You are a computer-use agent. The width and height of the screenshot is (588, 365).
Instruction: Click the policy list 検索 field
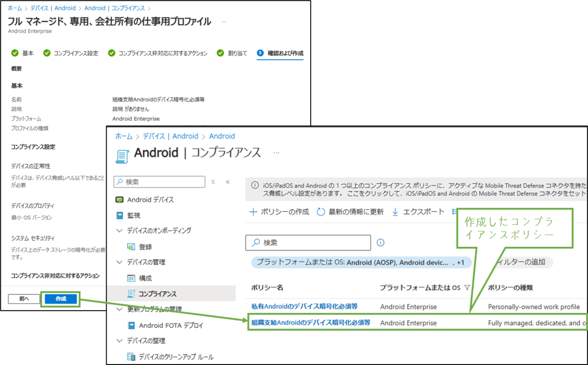(x=308, y=242)
